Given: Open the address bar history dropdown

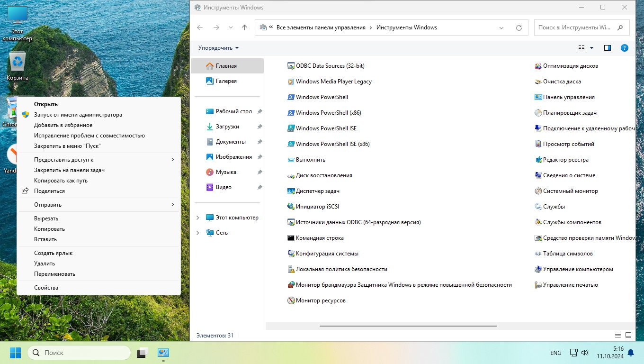Looking at the screenshot, I should pyautogui.click(x=501, y=27).
